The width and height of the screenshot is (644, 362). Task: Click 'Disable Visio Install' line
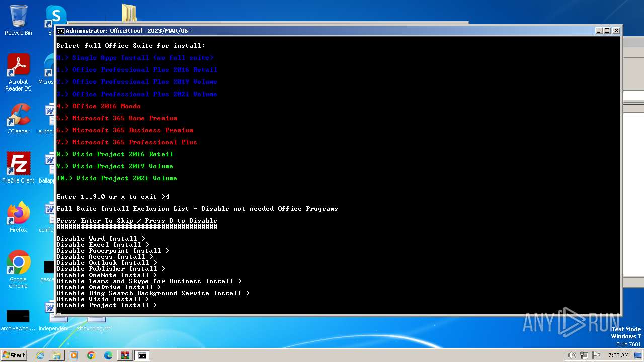[x=103, y=299]
